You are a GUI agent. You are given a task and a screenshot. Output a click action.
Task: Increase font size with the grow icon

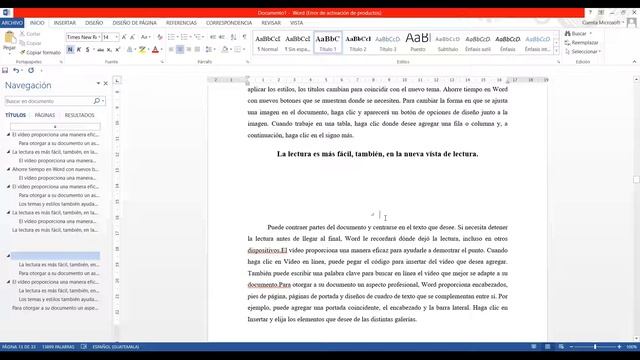(124, 37)
